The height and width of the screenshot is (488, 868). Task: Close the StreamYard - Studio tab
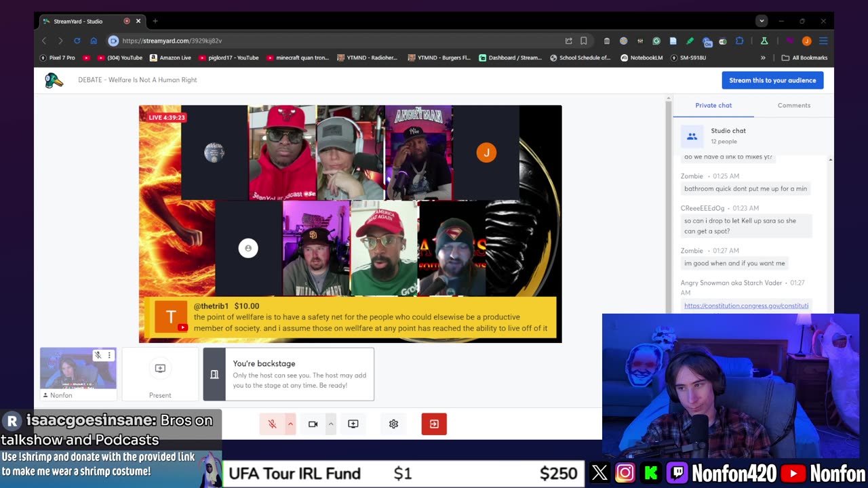[x=138, y=21]
